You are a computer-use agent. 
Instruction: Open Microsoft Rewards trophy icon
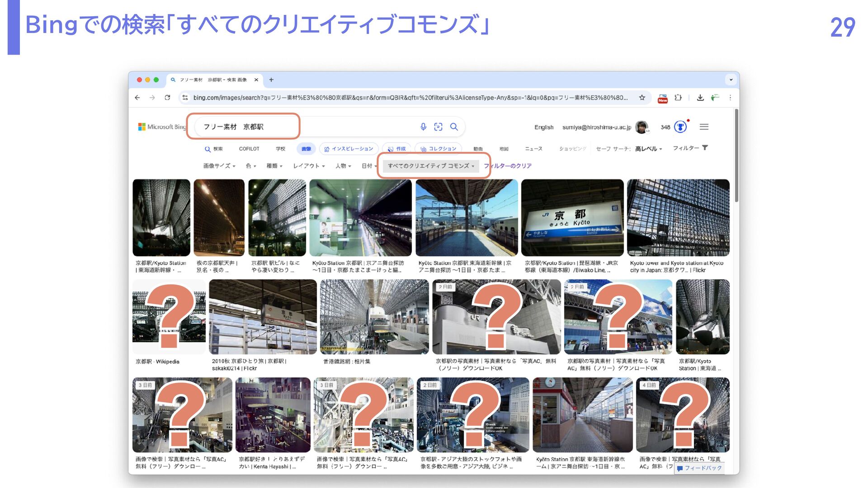point(680,127)
